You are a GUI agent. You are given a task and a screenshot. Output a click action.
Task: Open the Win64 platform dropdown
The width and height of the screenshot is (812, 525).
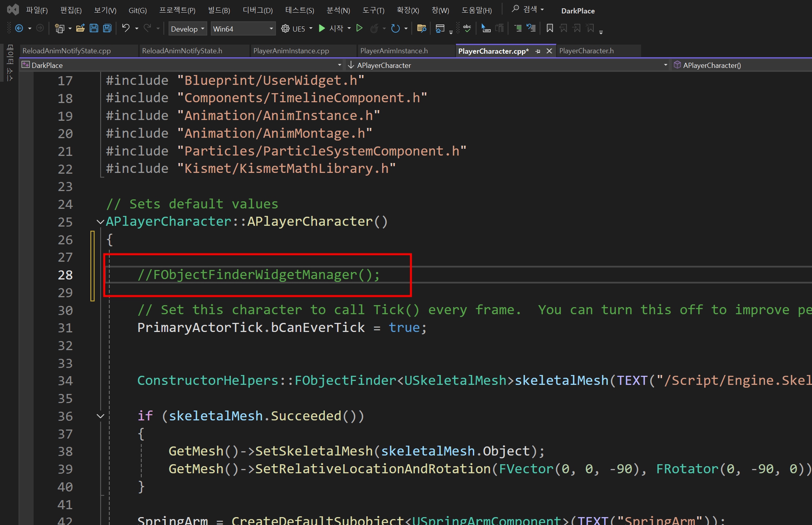click(243, 29)
